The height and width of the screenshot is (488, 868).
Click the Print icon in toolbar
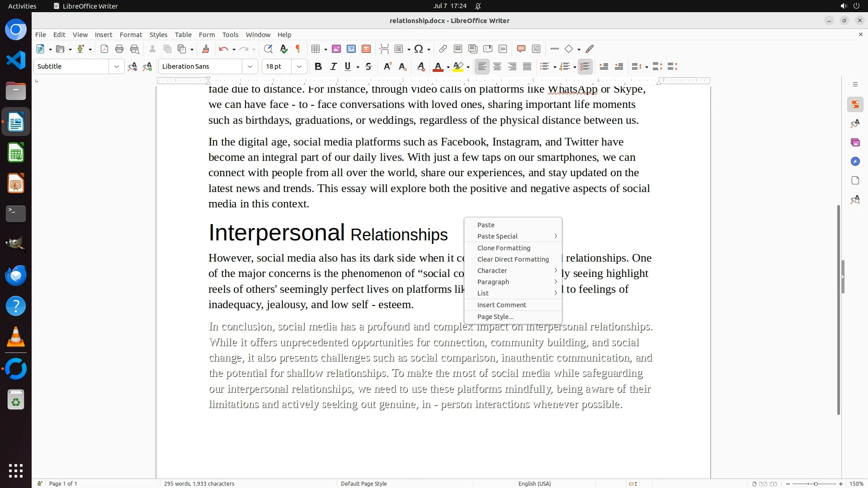[x=119, y=49]
